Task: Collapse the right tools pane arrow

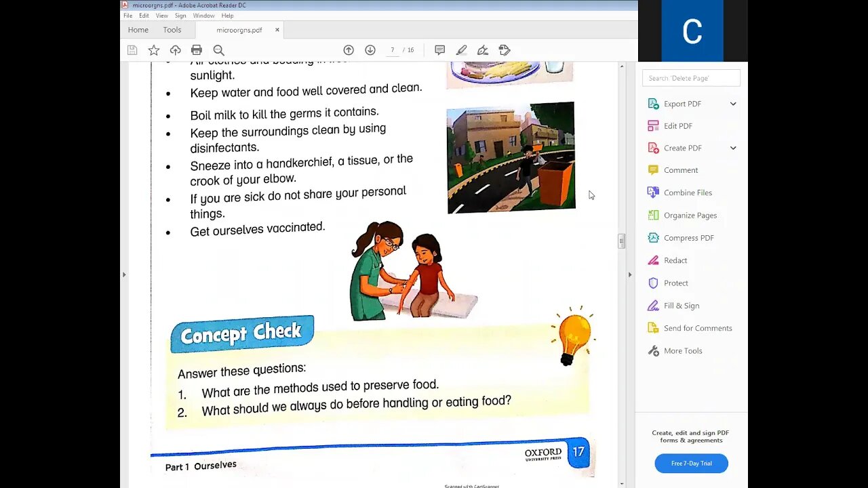Action: (630, 274)
